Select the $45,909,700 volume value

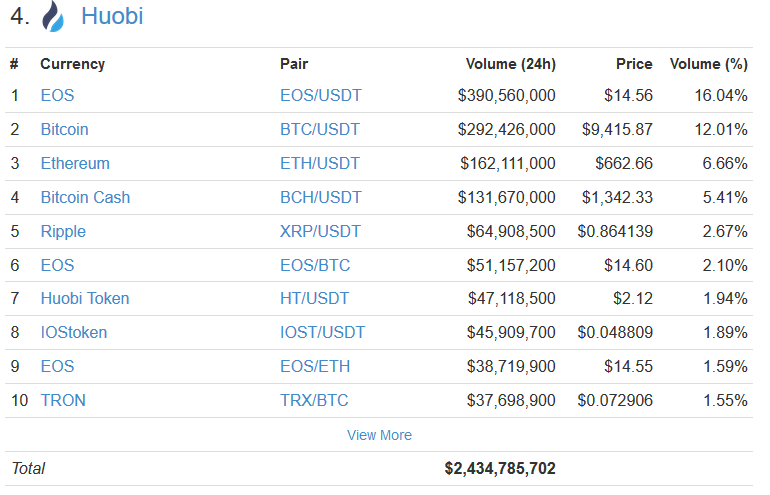pos(511,332)
